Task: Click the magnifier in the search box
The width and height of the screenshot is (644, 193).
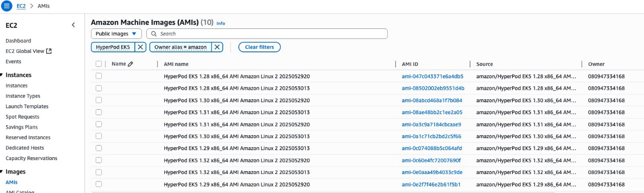Action: [155, 34]
